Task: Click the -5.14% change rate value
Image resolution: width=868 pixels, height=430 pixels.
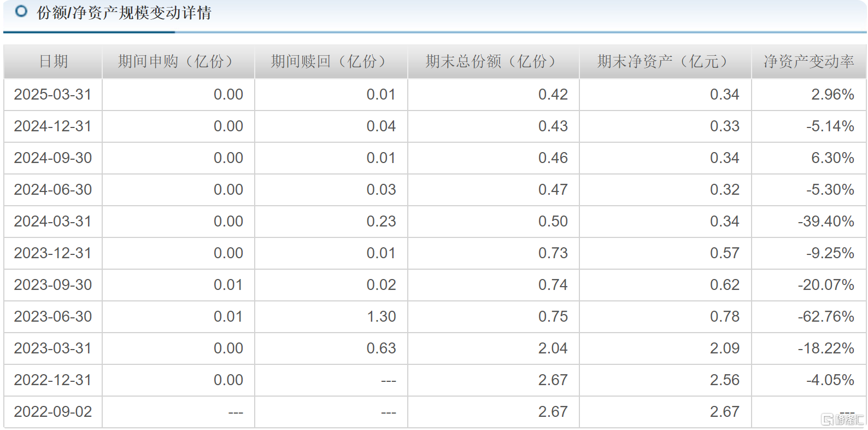Action: (830, 126)
